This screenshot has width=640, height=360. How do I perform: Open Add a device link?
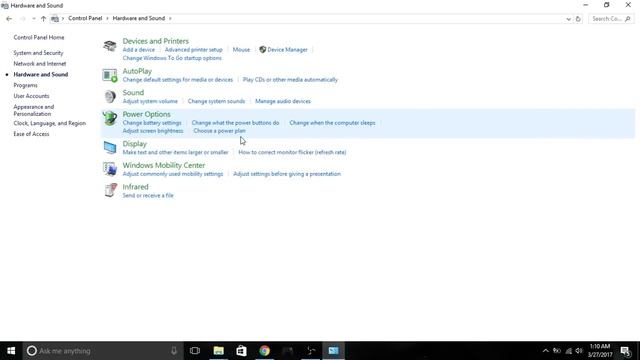(139, 50)
